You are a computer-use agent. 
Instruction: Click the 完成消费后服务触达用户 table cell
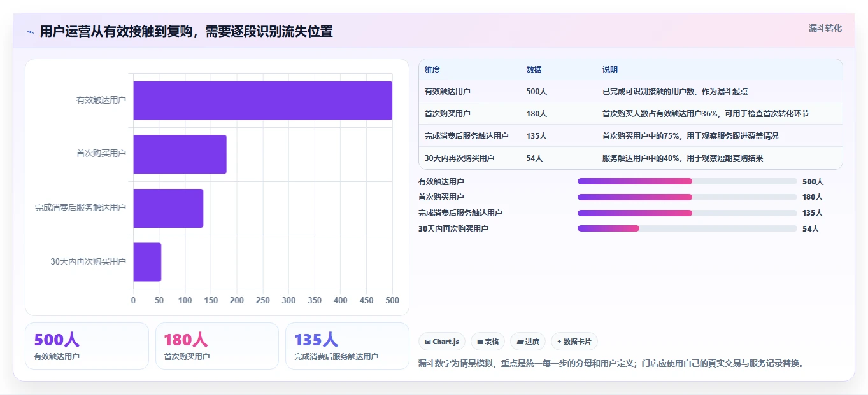[467, 136]
